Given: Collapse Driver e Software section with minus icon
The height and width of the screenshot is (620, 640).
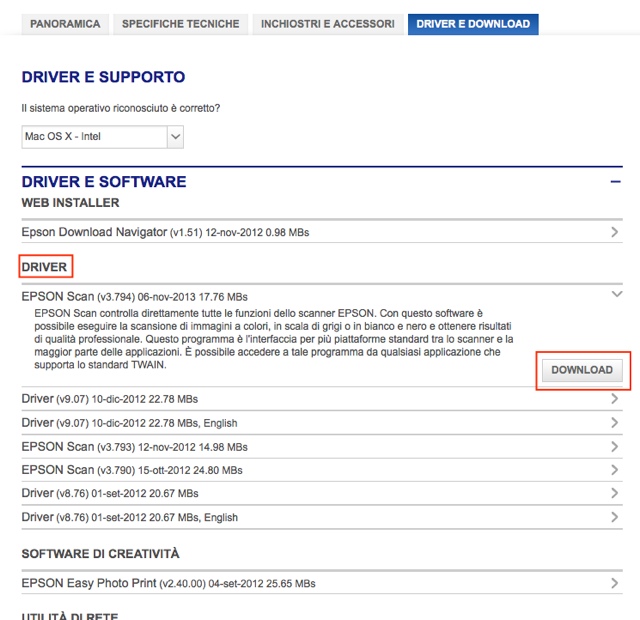Looking at the screenshot, I should 616,182.
